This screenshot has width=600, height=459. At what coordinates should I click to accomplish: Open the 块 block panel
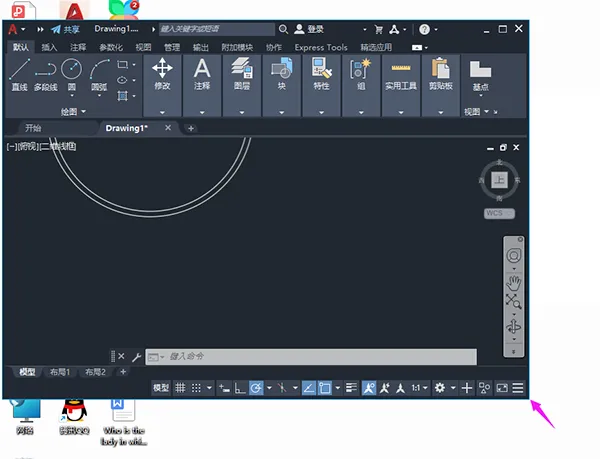tap(282, 85)
